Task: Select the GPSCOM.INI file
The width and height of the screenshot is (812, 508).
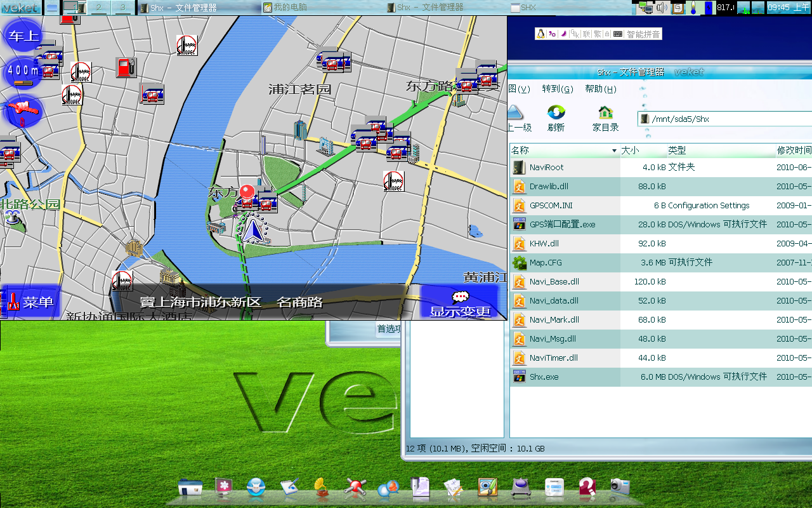Action: pyautogui.click(x=551, y=206)
